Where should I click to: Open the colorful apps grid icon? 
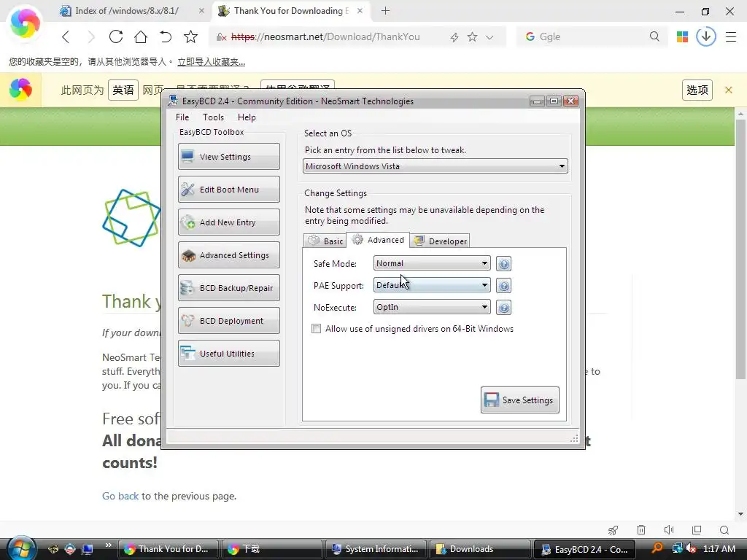(x=682, y=36)
